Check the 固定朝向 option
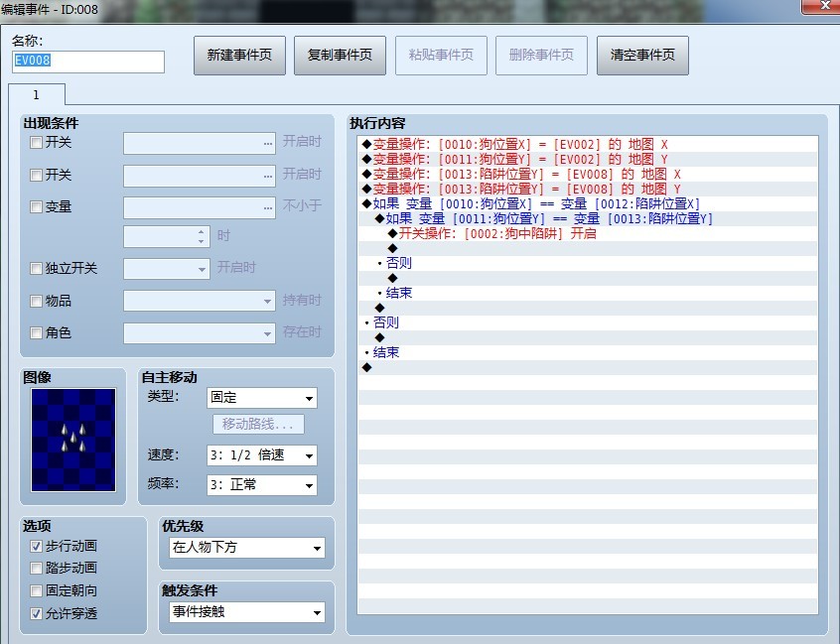The height and width of the screenshot is (644, 840). 36,591
